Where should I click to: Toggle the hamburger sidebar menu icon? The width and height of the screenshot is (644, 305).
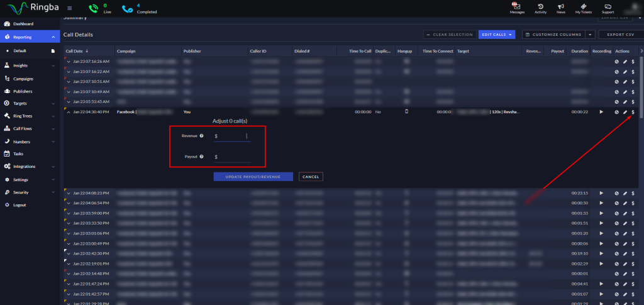[69, 8]
